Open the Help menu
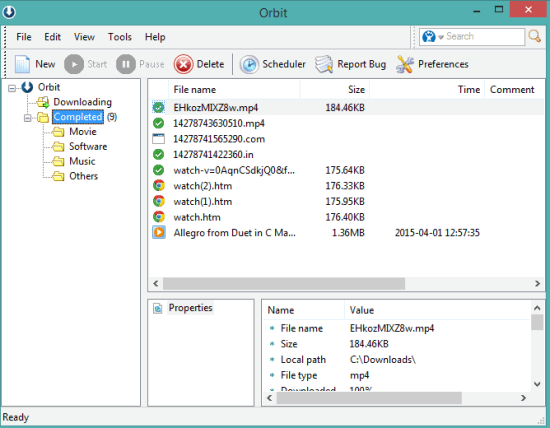The width and height of the screenshot is (550, 428). point(155,37)
